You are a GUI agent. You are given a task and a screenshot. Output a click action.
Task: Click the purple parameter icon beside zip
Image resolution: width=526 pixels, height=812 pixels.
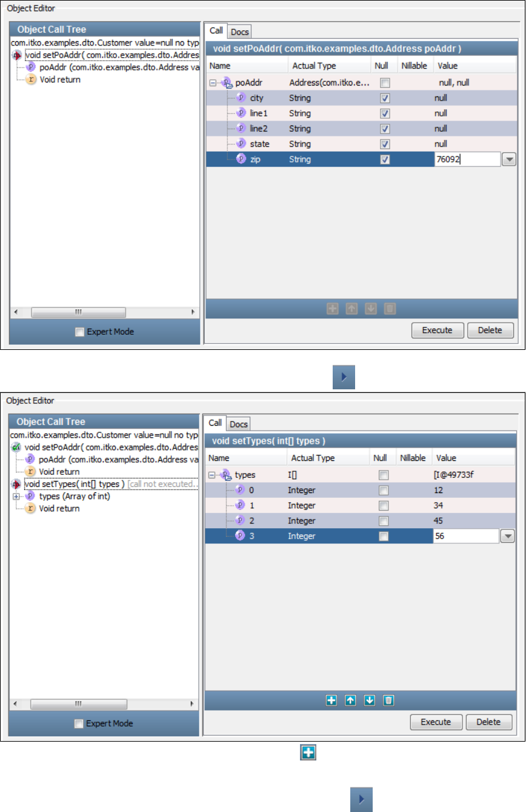click(x=241, y=159)
